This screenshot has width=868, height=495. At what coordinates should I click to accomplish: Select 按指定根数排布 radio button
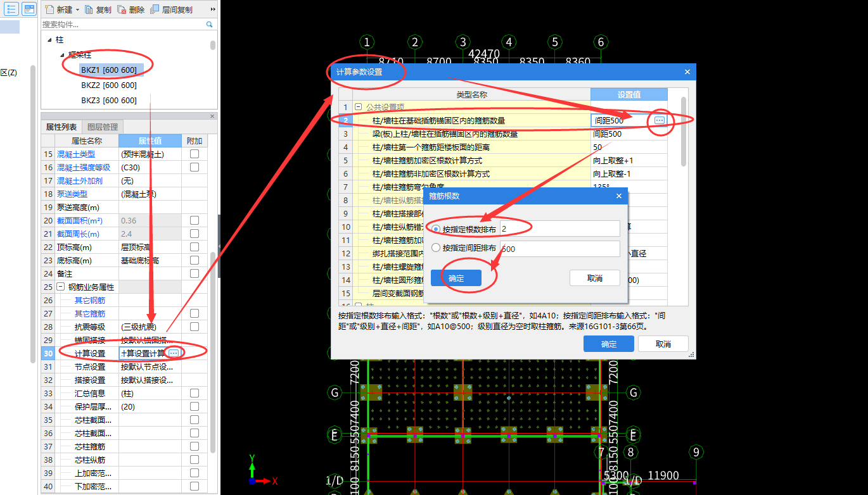pyautogui.click(x=436, y=229)
